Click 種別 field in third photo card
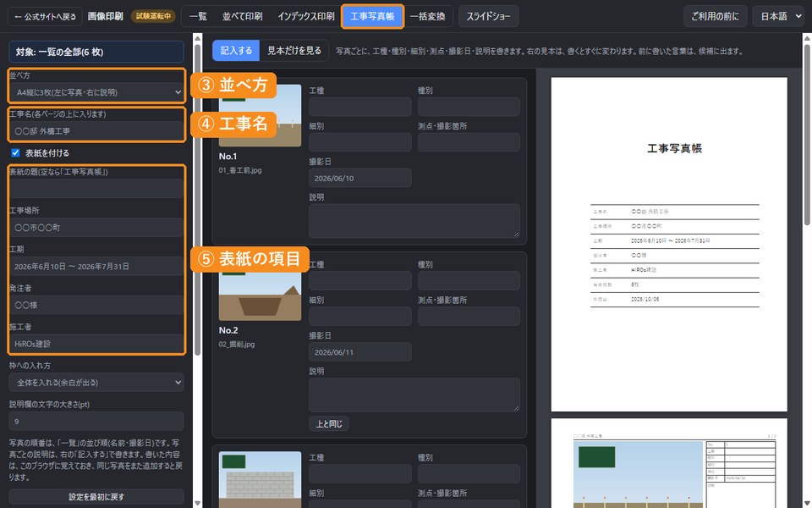The image size is (812, 508). click(x=469, y=474)
